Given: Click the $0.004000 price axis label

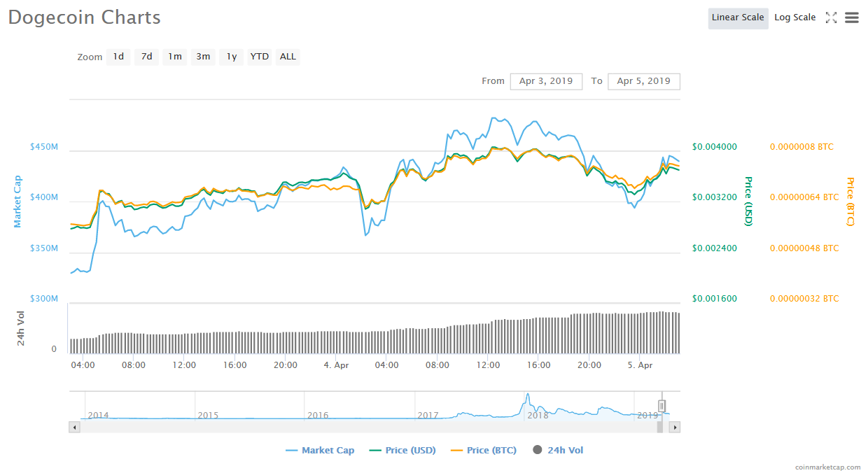Looking at the screenshot, I should (x=715, y=147).
